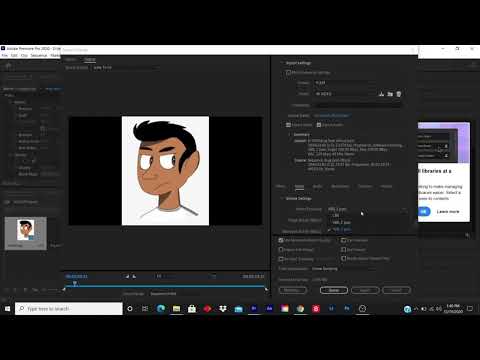This screenshot has height=360, width=480.
Task: Enable the Use Proxies checkbox
Action: (343, 249)
